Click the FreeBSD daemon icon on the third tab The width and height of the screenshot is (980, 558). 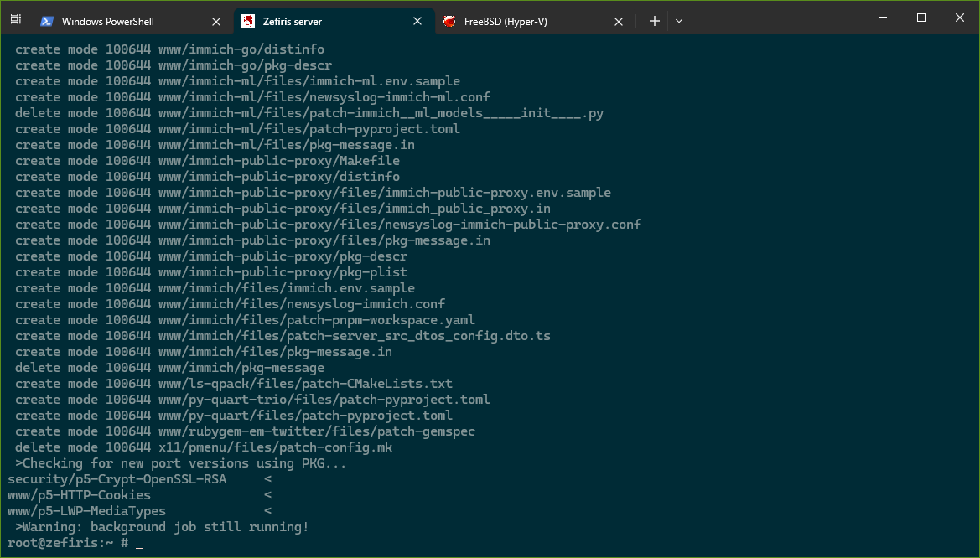[x=449, y=21]
